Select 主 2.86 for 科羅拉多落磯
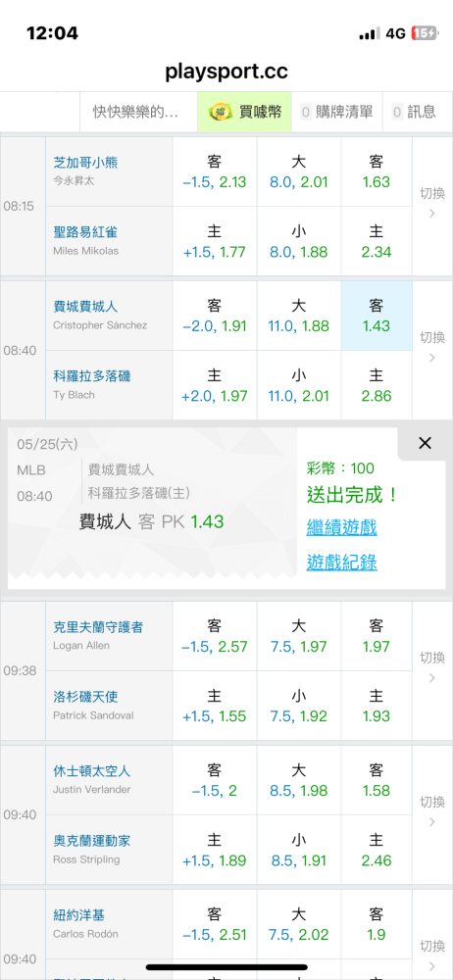This screenshot has width=453, height=980. coord(377,385)
